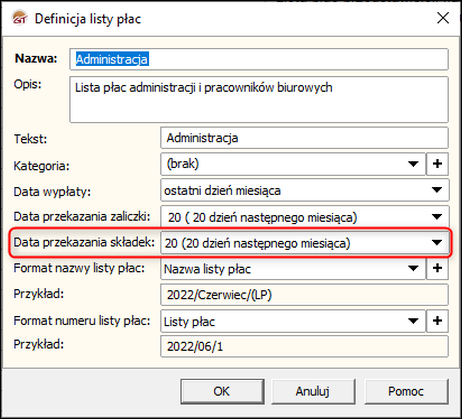Expand the Data przekazania składek dropdown
This screenshot has width=462, height=419.
click(x=437, y=243)
